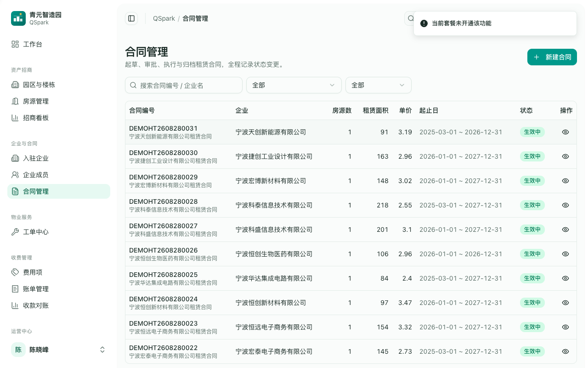Image resolution: width=588 pixels, height=368 pixels.
Task: Open 工作台 in the sidebar
Action: click(59, 44)
